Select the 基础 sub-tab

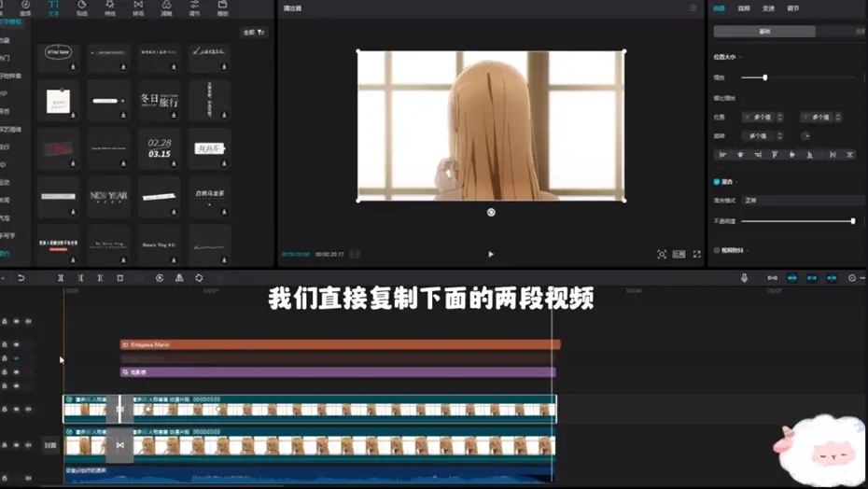pyautogui.click(x=764, y=32)
